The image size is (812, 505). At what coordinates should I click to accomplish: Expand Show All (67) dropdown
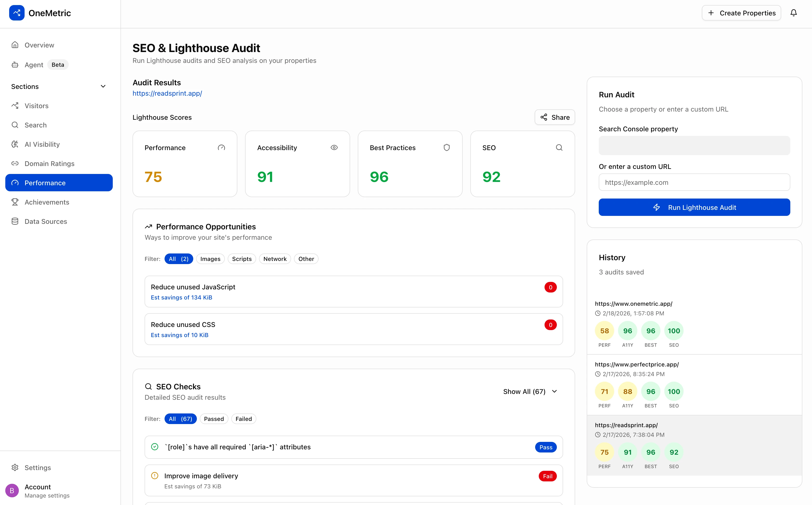tap(530, 392)
